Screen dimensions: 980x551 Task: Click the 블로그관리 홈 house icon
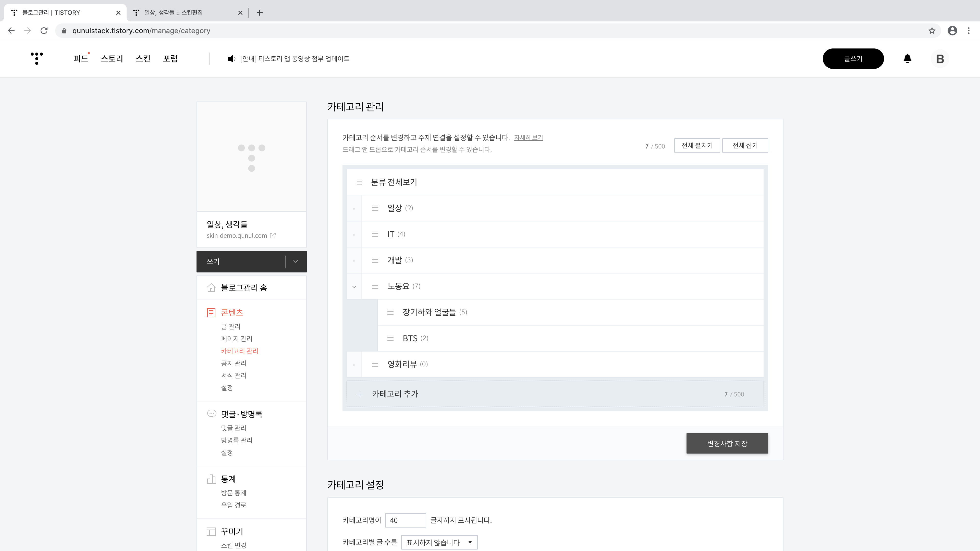[211, 287]
